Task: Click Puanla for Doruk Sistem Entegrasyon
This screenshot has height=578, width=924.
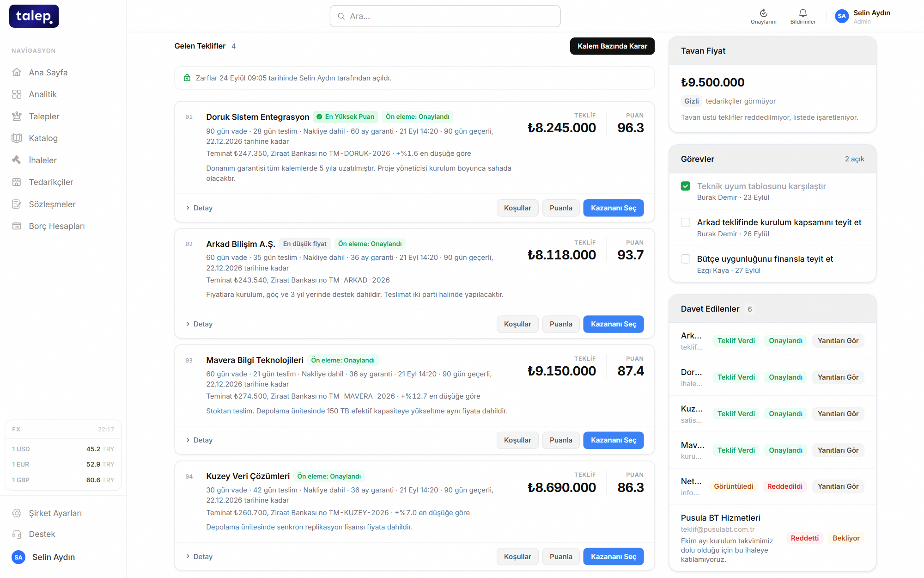Action: pyautogui.click(x=561, y=208)
